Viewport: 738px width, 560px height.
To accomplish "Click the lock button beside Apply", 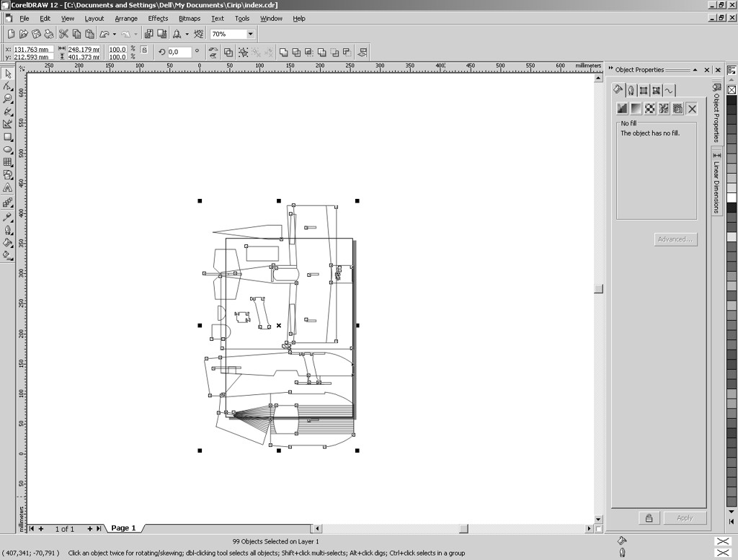I will (x=649, y=518).
